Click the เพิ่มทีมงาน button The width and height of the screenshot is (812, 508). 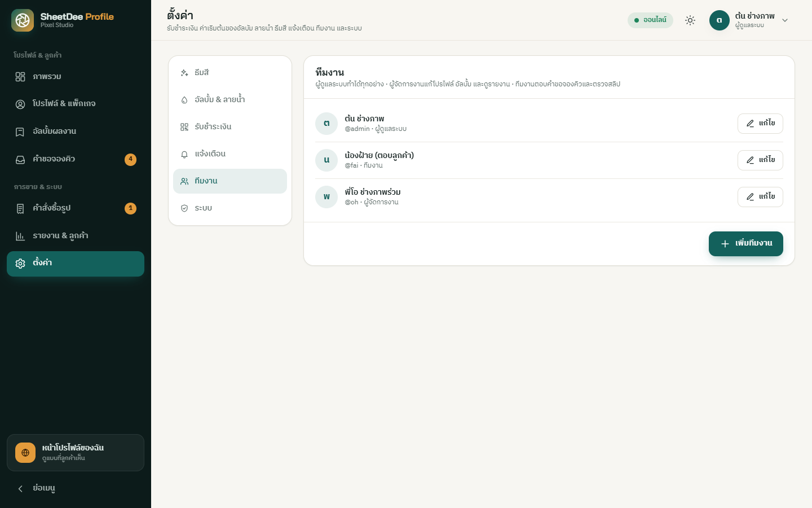click(x=746, y=244)
